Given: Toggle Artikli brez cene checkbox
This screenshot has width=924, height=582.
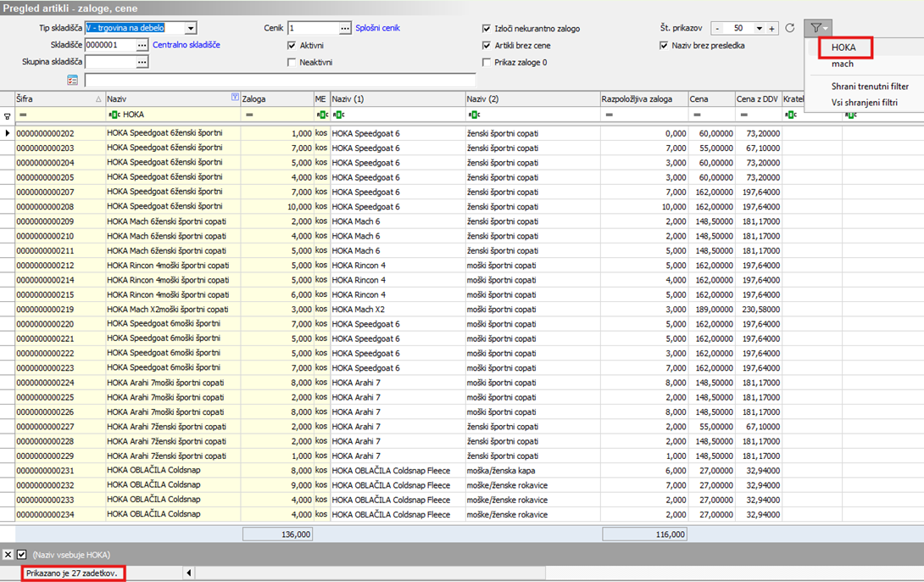Looking at the screenshot, I should pos(487,46).
